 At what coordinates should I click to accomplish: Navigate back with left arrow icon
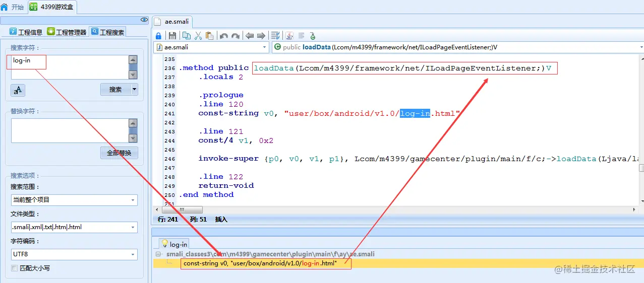click(x=250, y=36)
